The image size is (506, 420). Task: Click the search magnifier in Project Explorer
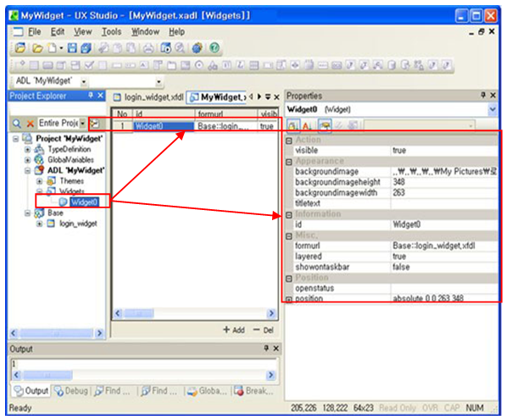16,123
